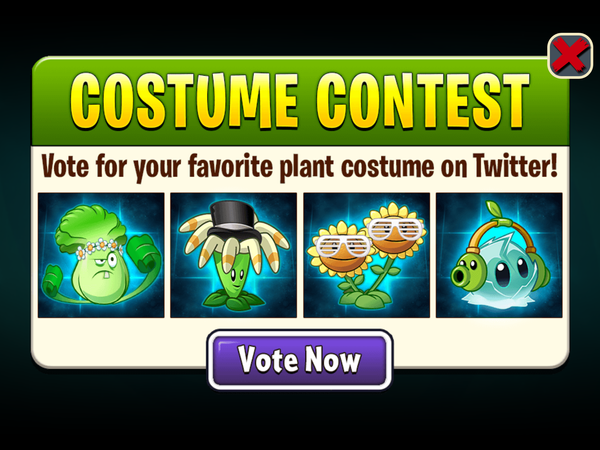Tap the right sunflower's white shutter shades
600x450 pixels.
pyautogui.click(x=395, y=229)
